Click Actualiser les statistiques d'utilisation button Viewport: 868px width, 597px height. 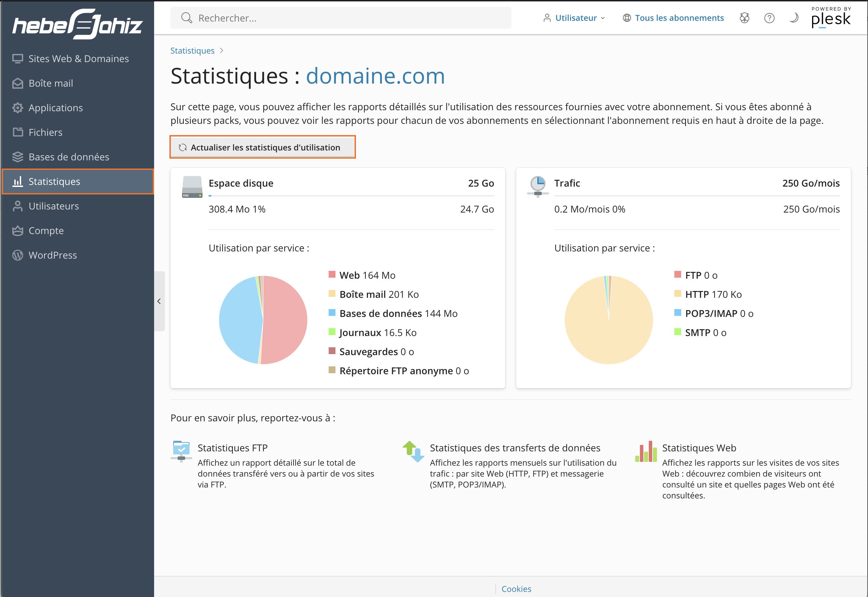click(263, 147)
